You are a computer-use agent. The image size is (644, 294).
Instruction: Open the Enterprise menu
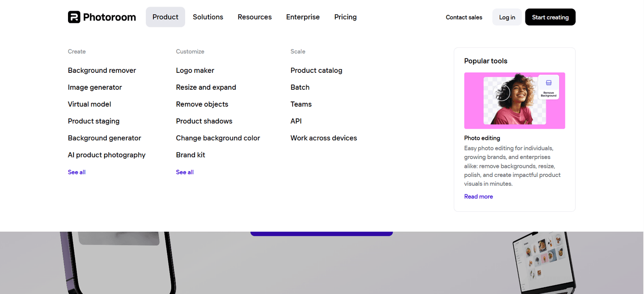(x=303, y=17)
